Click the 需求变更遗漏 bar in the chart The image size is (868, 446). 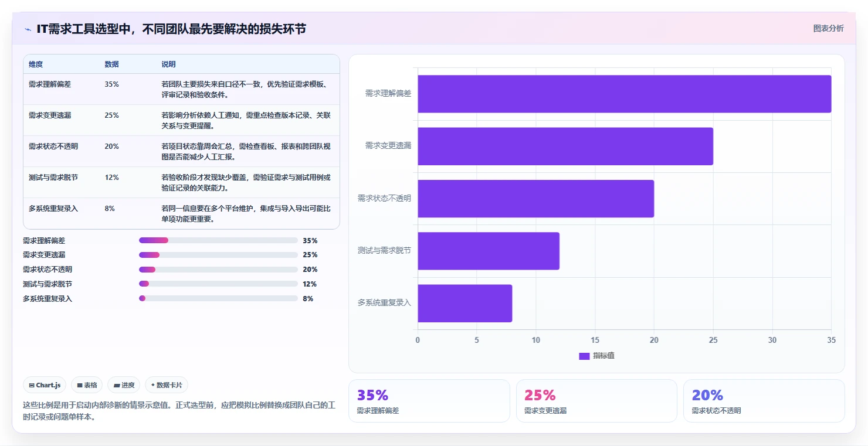(x=565, y=146)
